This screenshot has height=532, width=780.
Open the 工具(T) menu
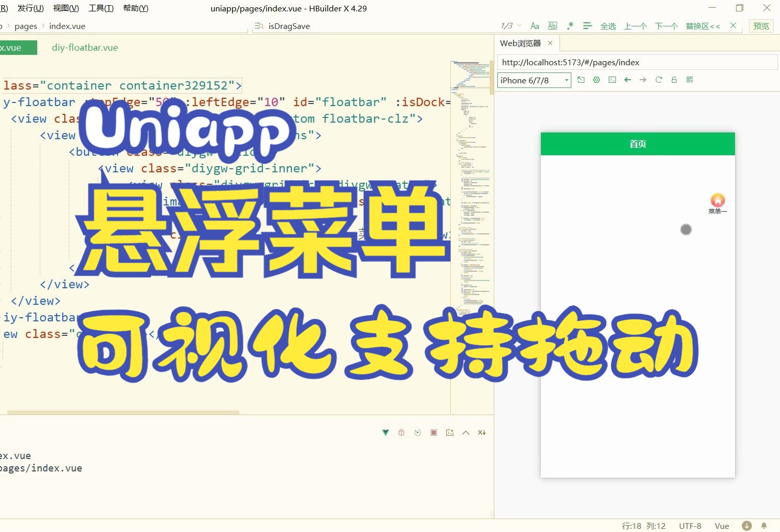(x=101, y=8)
